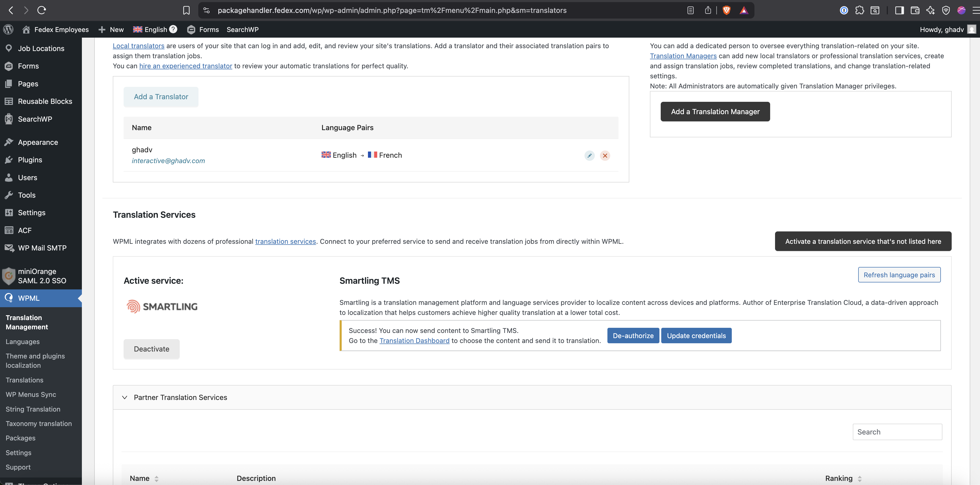Click Add a Translator button

tap(161, 97)
